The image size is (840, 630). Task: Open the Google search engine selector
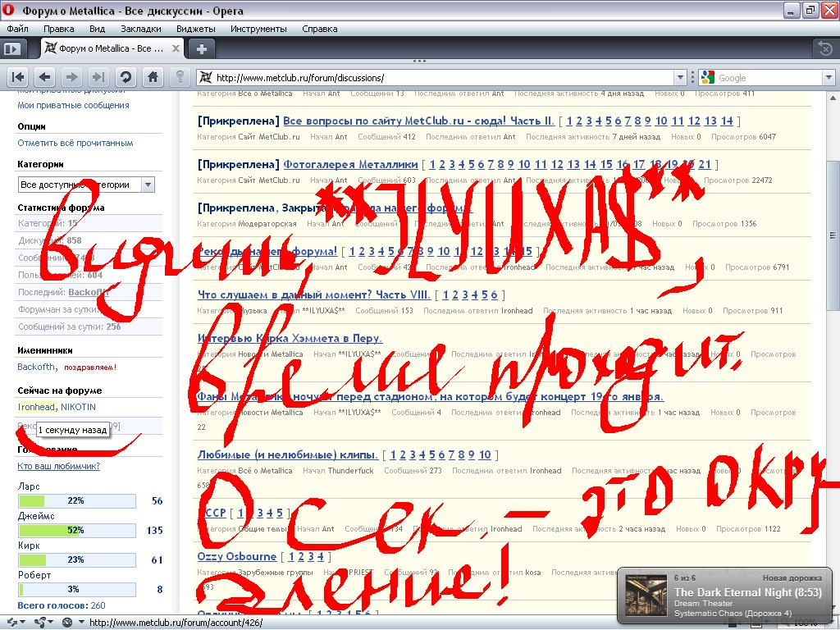click(x=707, y=78)
